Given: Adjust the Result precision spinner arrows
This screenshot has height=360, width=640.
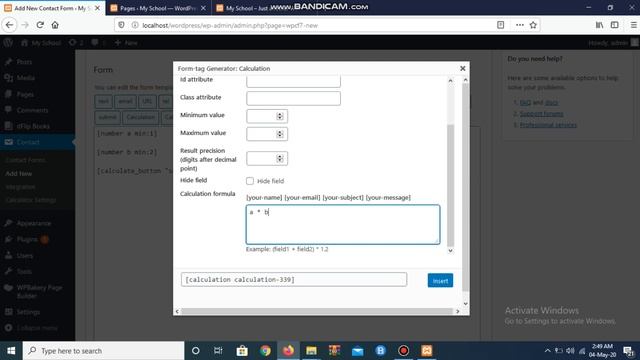Looking at the screenshot, I should (280, 158).
